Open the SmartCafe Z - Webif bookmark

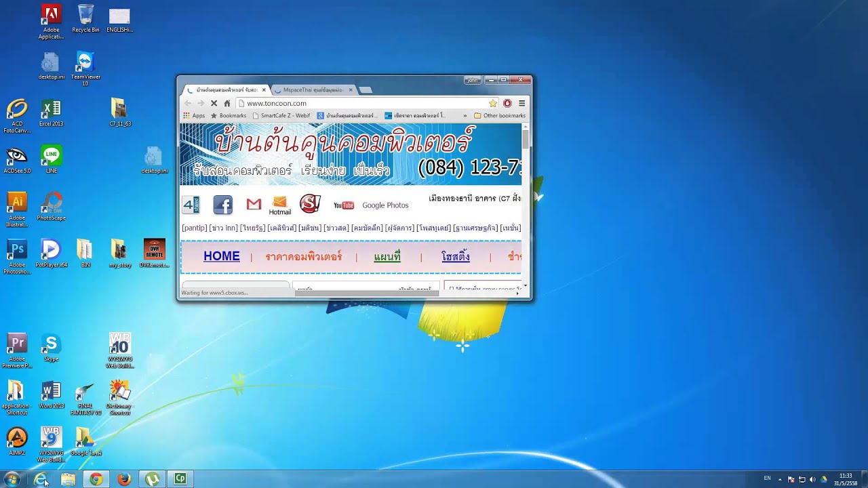281,116
